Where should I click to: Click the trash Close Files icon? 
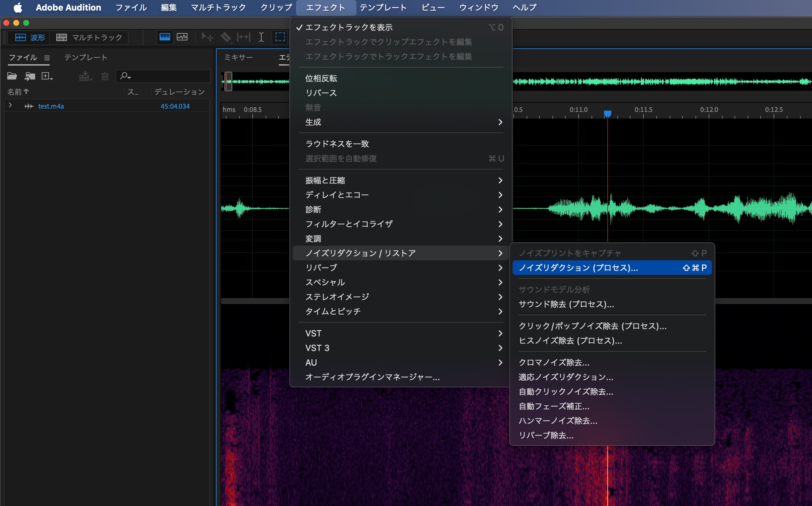pos(105,76)
